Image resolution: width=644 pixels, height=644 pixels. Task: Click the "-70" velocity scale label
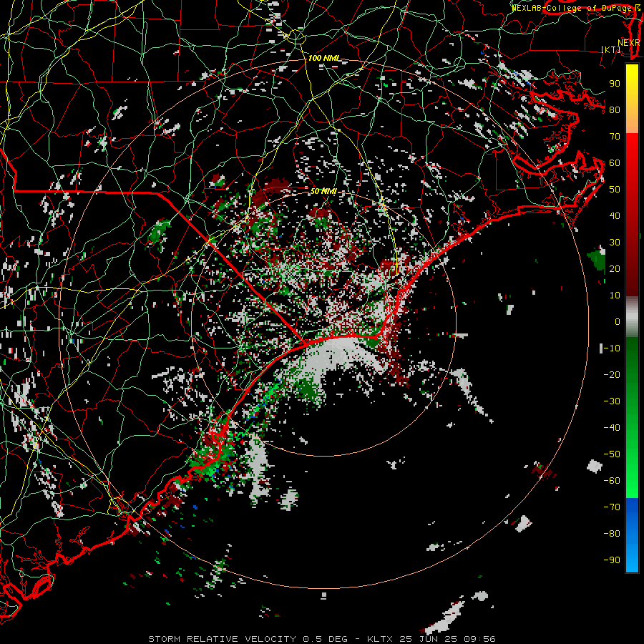point(612,507)
